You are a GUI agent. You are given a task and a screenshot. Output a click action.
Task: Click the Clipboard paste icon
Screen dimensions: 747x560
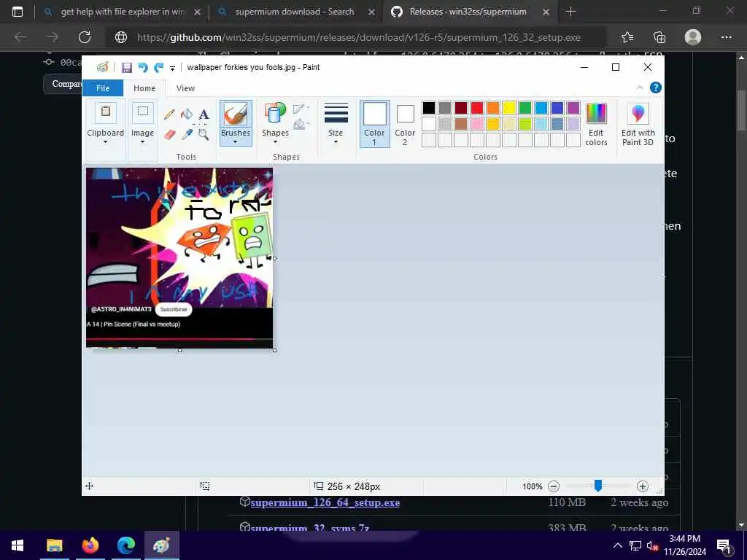tap(106, 113)
